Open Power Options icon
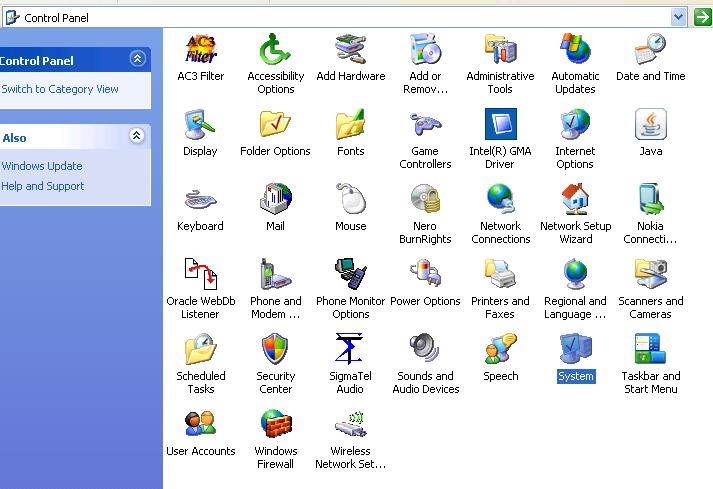Viewport: 713px width, 489px height. click(426, 274)
